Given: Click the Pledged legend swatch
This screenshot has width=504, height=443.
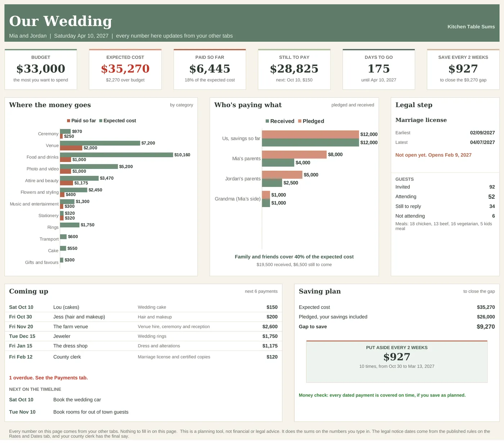Looking at the screenshot, I should click(x=300, y=121).
